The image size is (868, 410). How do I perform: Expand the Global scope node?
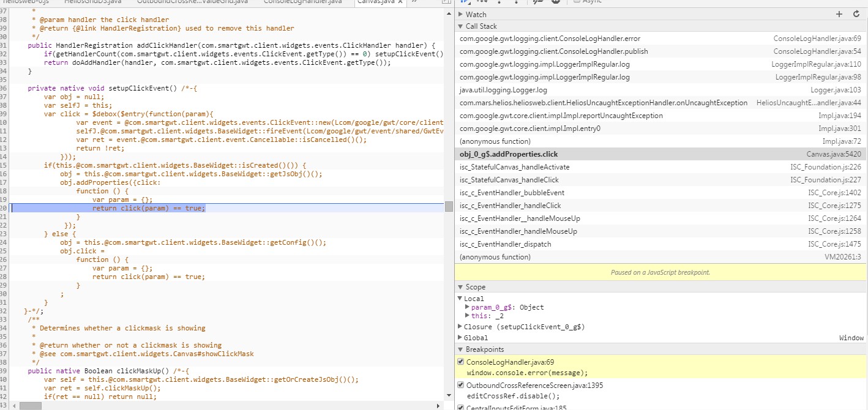point(460,338)
